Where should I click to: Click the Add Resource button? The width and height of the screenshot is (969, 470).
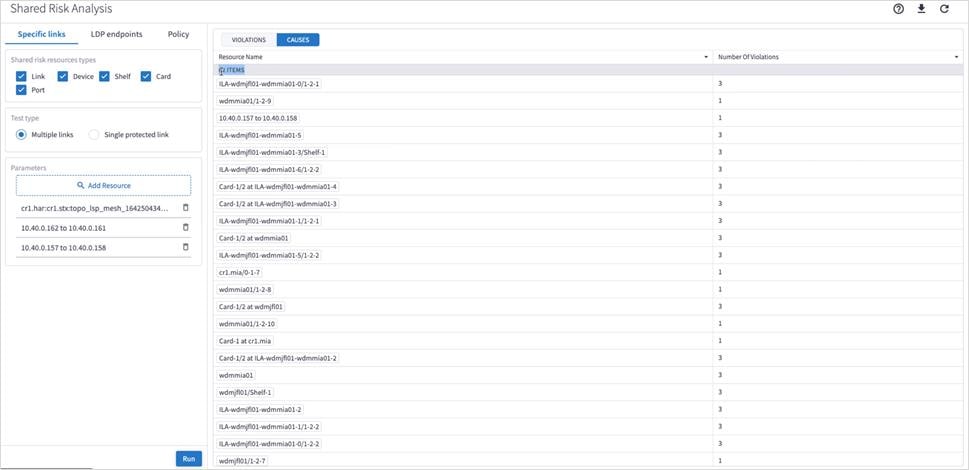tap(103, 185)
